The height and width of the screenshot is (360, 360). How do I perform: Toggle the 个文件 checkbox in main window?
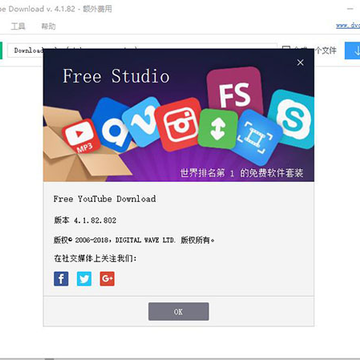[286, 49]
